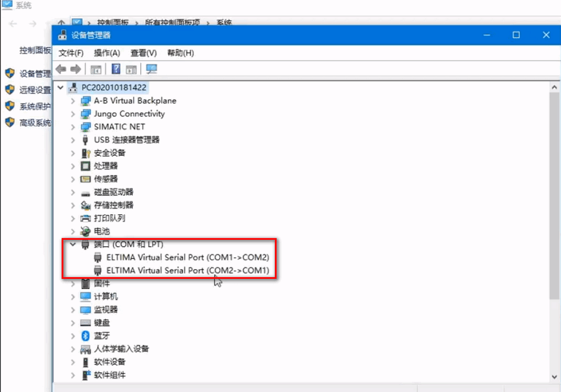Click the forward arrow toolbar icon
The width and height of the screenshot is (561, 392).
pos(75,69)
